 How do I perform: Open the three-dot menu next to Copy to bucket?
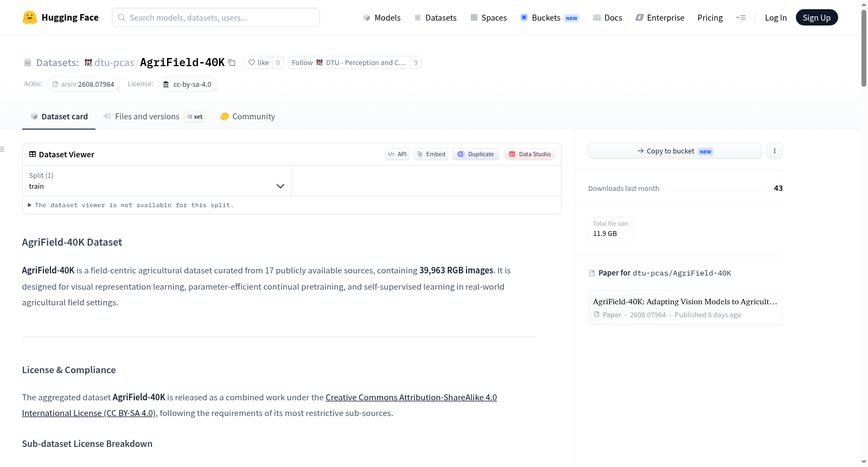click(x=775, y=151)
